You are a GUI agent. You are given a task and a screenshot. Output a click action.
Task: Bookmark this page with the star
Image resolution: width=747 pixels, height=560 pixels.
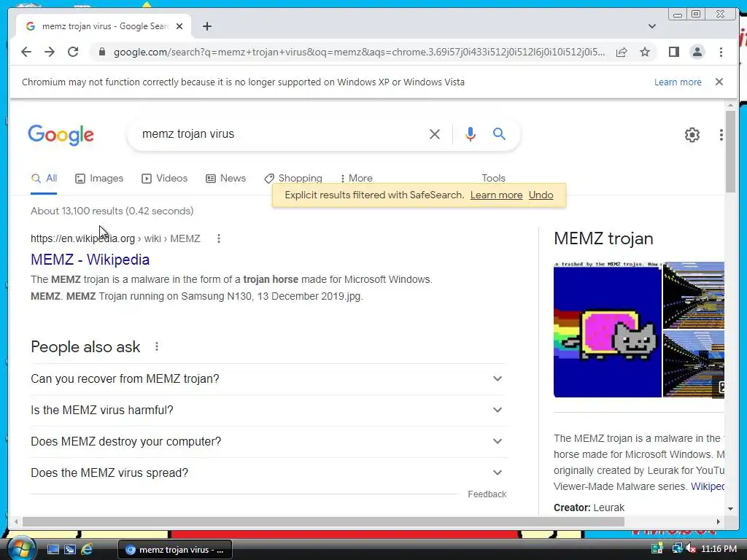645,52
